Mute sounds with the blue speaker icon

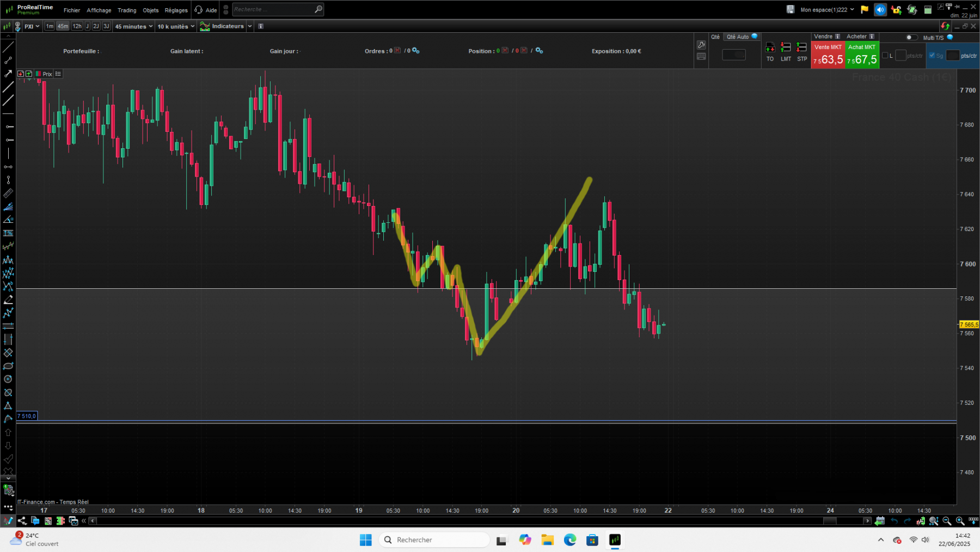880,9
